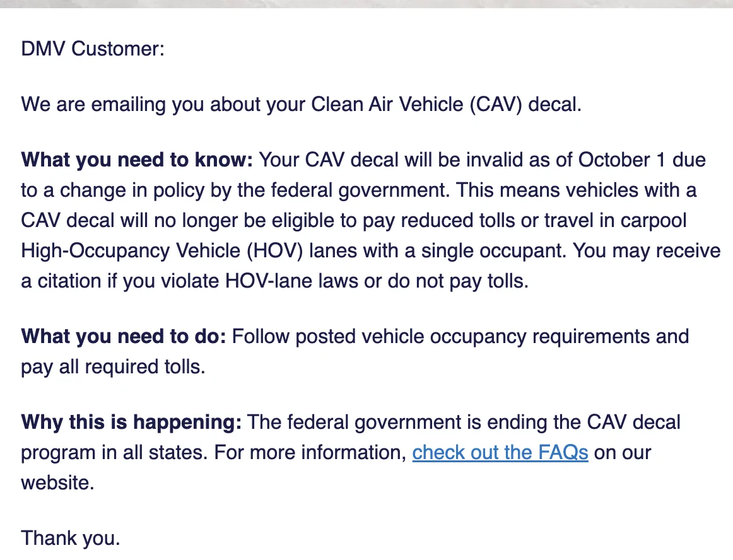This screenshot has height=560, width=733.
Task: Click the "program in all states." text
Action: (x=114, y=453)
